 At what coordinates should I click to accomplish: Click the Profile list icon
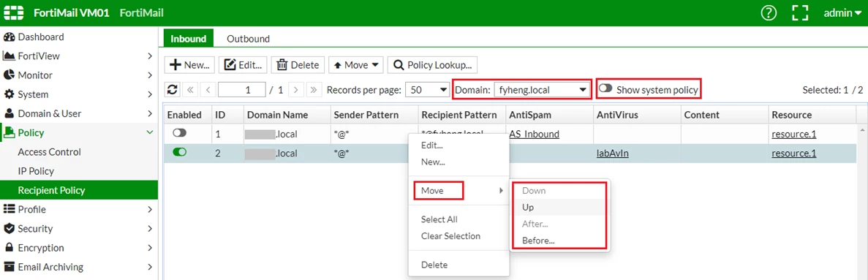9,209
